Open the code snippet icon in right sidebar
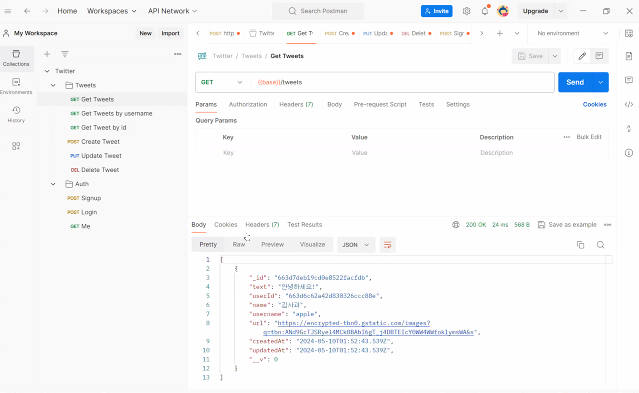Screen dimensions: 639x393 (629, 104)
